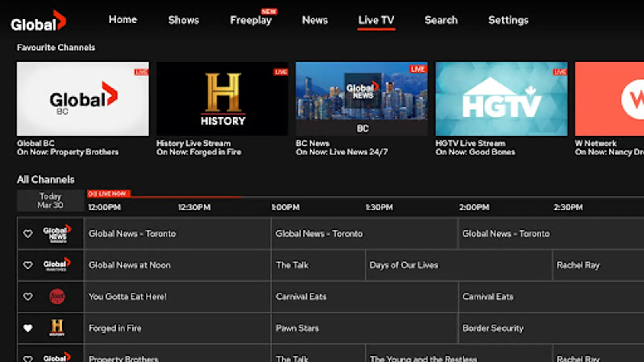Favourite the channel airing Property Brothers in guide

click(28, 358)
